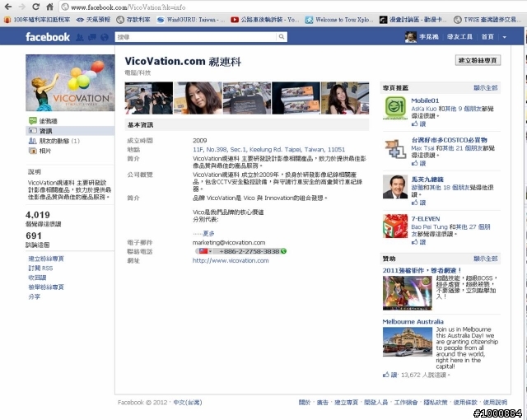
Task: Open account dropdown arrow in Facebook header
Action: [x=505, y=37]
